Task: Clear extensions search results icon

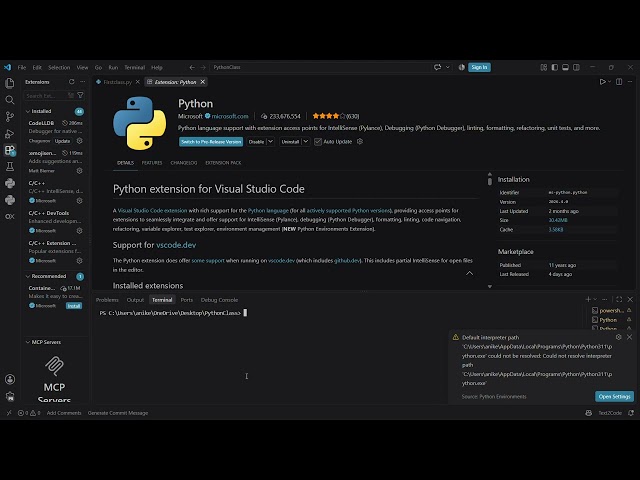Action: point(71,96)
